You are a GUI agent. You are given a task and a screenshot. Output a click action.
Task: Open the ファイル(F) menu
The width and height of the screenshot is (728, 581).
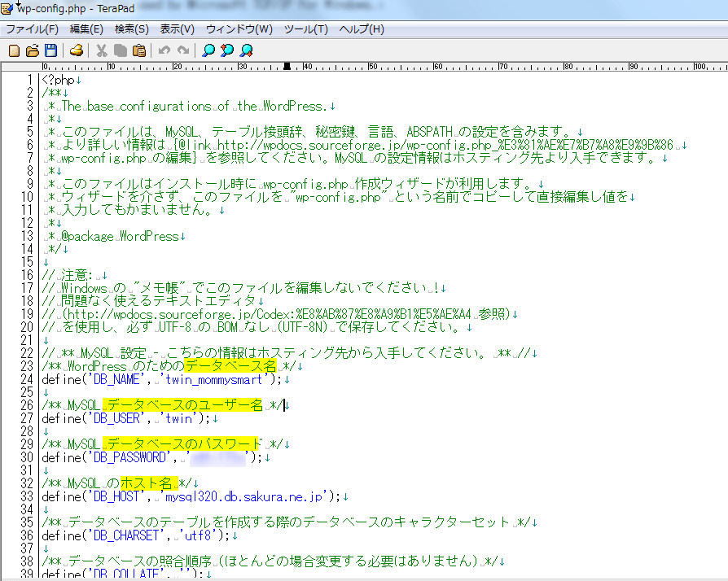coord(32,29)
